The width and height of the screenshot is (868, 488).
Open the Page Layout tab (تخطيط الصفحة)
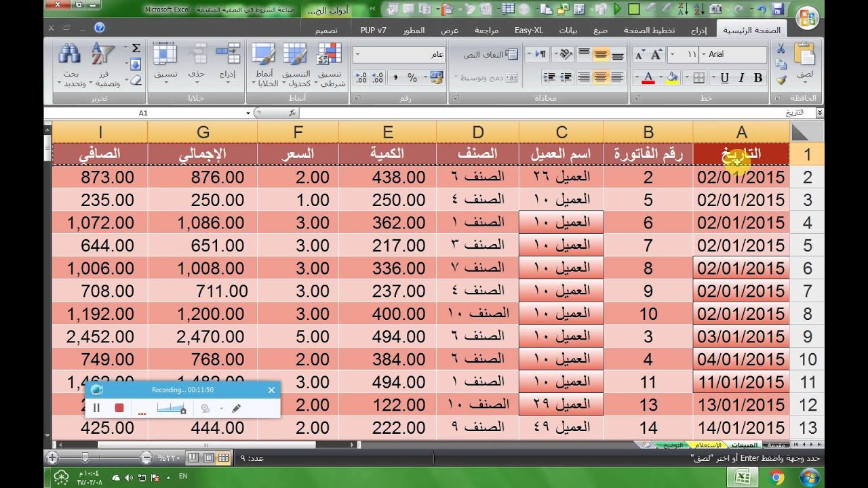pyautogui.click(x=649, y=30)
